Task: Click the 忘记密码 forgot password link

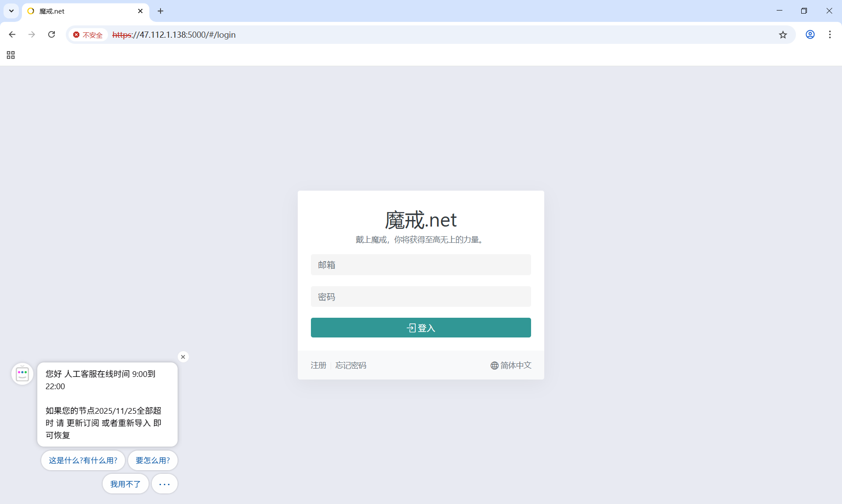Action: click(351, 366)
